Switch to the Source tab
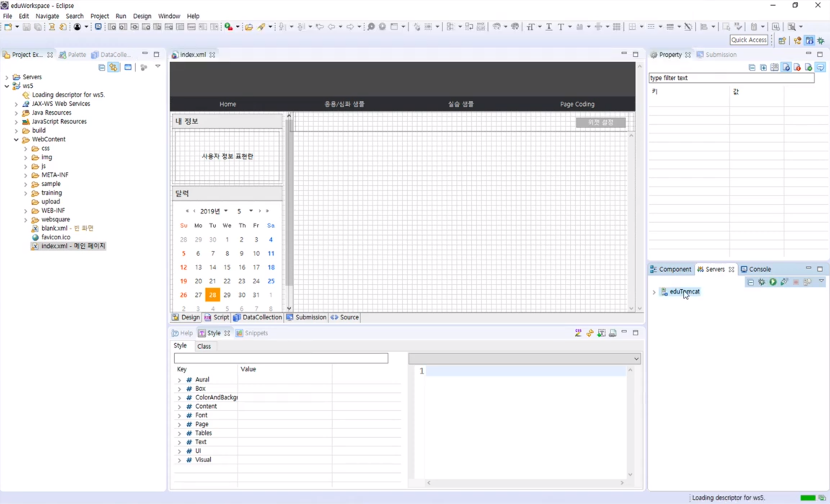This screenshot has width=830, height=504. tap(345, 317)
